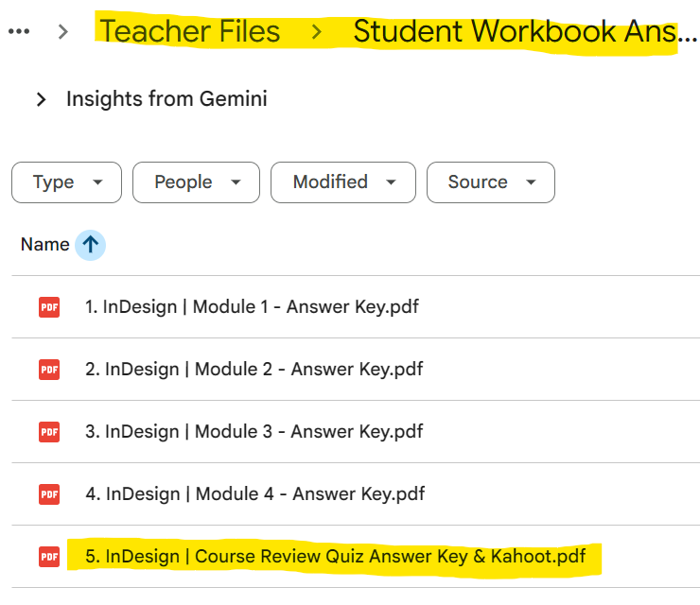Go to the Teacher Files breadcrumb folder
This screenshot has height=605, width=700.
[190, 31]
